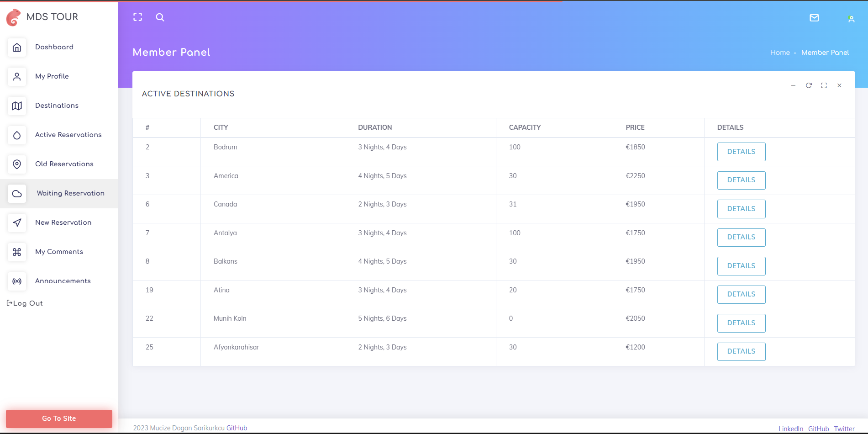This screenshot has height=434, width=868.
Task: Click the Home breadcrumb link
Action: pyautogui.click(x=780, y=53)
